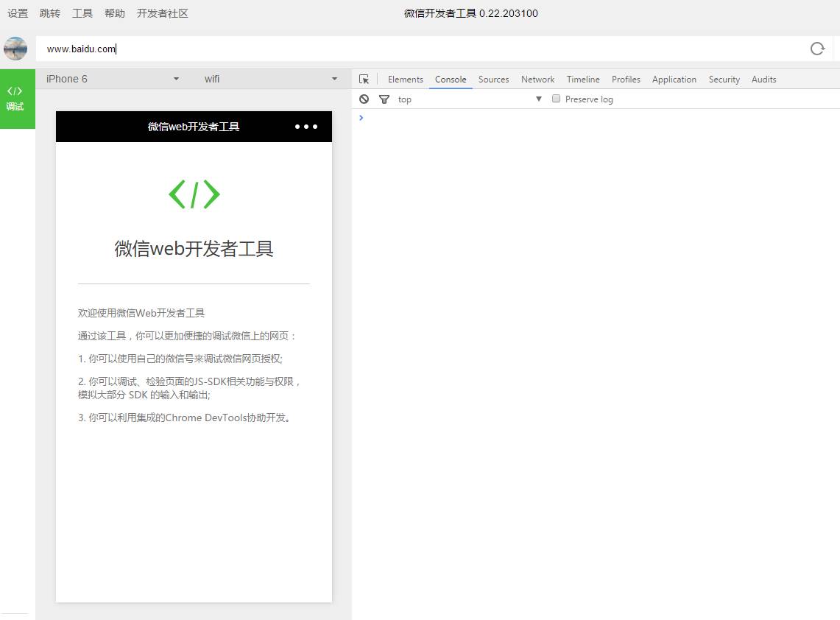Open the 开发者社区 menu
This screenshot has height=620, width=840.
(162, 13)
